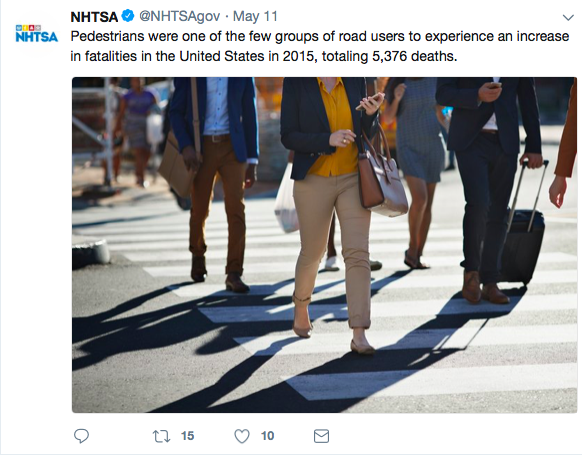Open tweet by clicking its text body
Image resolution: width=582 pixels, height=455 pixels.
pyautogui.click(x=320, y=46)
